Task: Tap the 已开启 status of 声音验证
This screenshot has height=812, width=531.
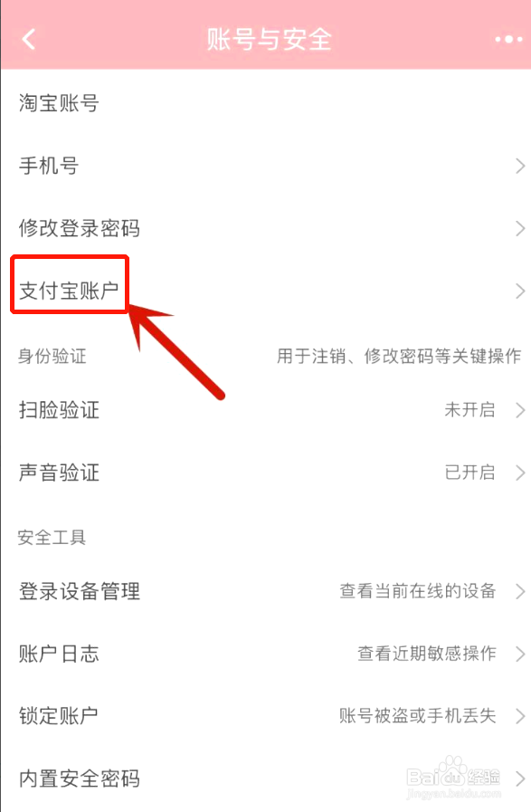Action: point(469,473)
